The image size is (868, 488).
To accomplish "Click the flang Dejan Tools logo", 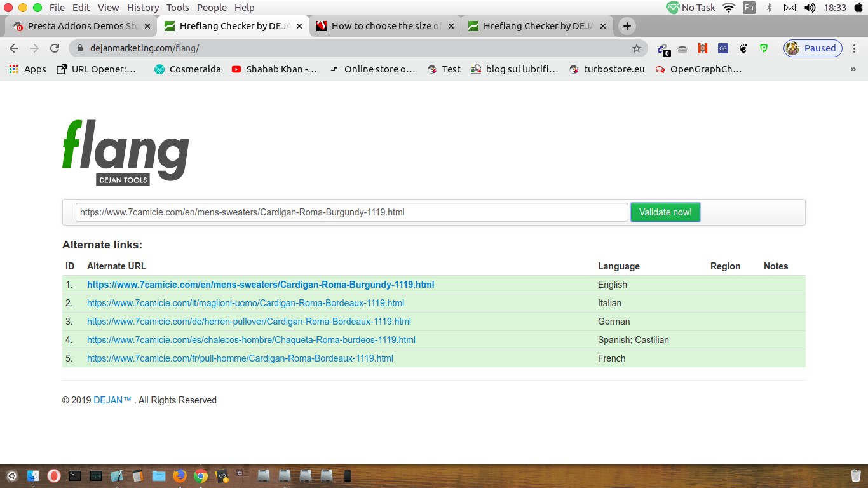I will pos(126,153).
